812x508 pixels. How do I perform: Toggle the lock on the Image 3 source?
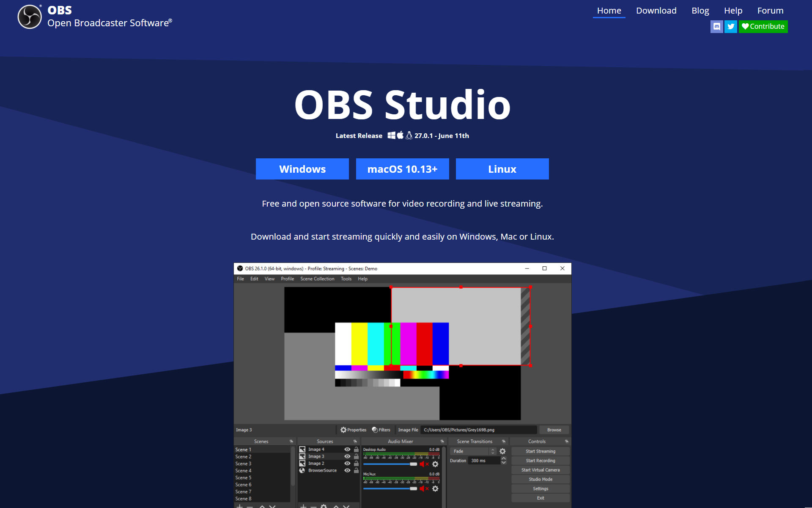[356, 456]
